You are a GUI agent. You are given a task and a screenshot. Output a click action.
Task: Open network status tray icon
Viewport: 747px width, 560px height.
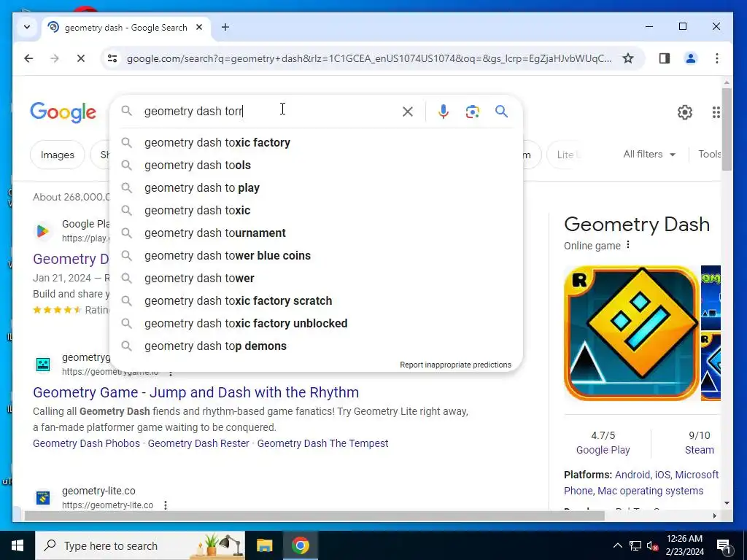pos(635,545)
